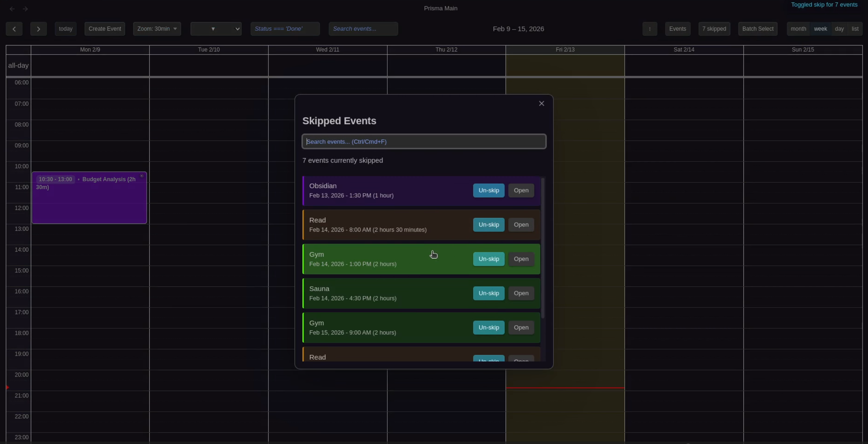
Task: Go to next week using forward arrow icon
Action: 25,9
